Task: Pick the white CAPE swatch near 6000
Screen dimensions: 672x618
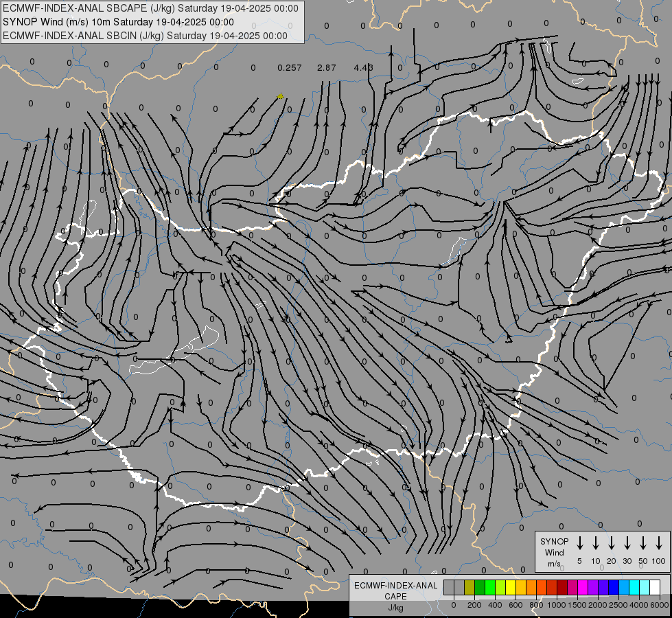Action: pyautogui.click(x=655, y=587)
